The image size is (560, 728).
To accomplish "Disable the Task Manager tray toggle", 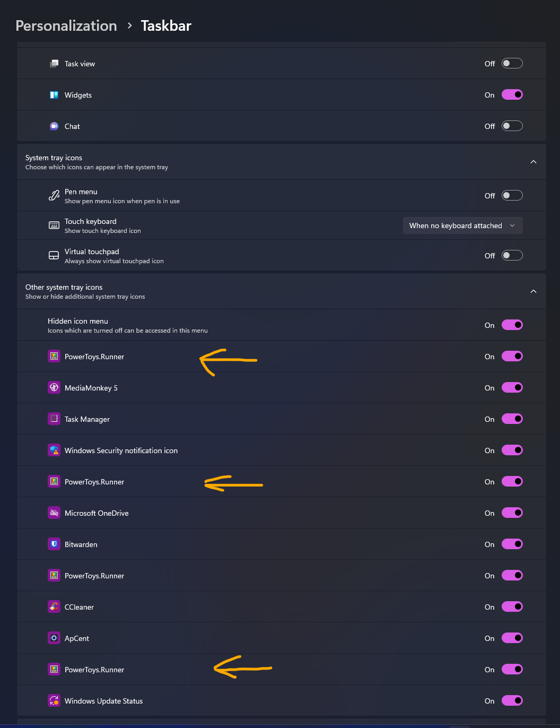I will pos(512,419).
